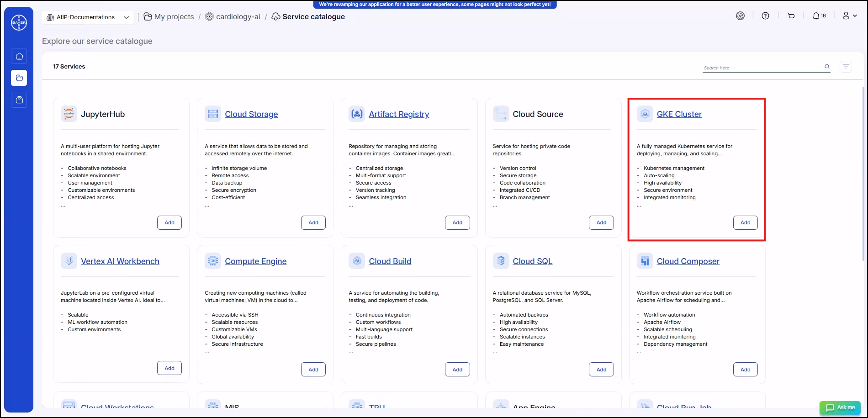Click the Bayer logo in the sidebar
The image size is (868, 418).
coord(19,22)
